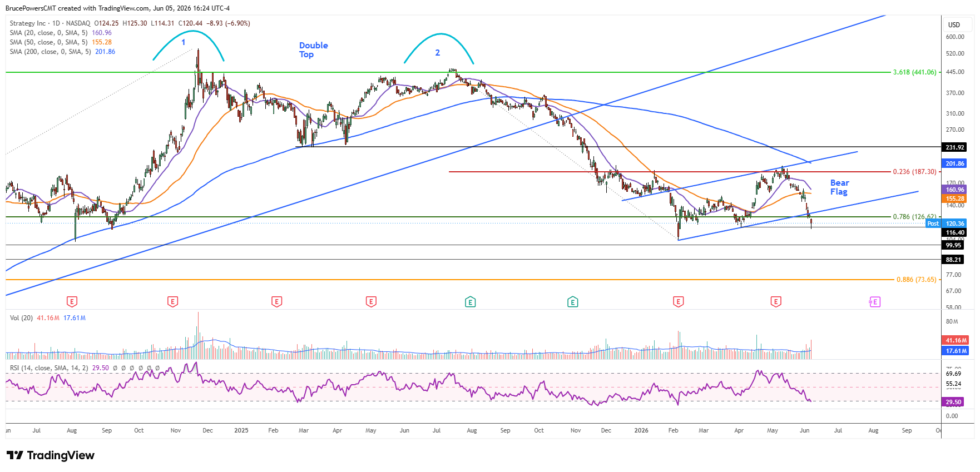Select the Bear Flag annotation label
The image size is (980, 472).
839,187
